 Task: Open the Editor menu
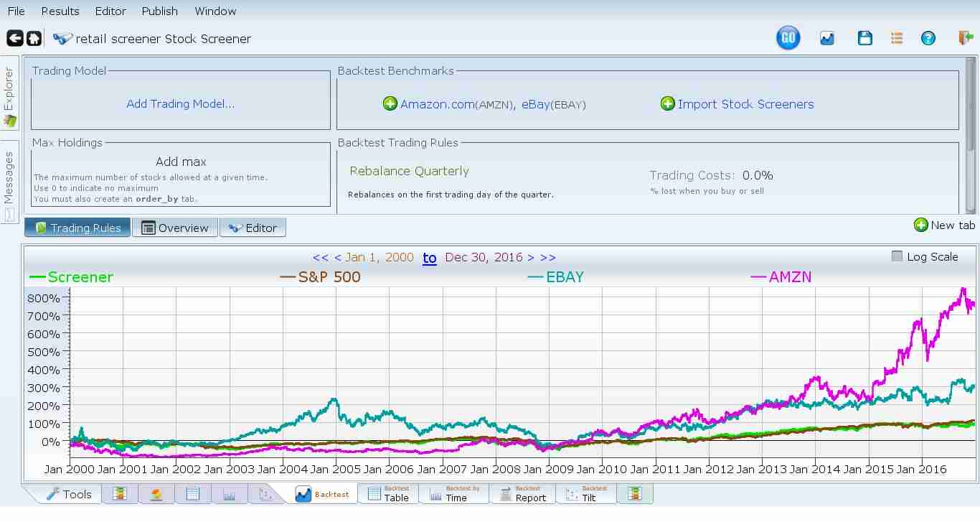pos(110,11)
